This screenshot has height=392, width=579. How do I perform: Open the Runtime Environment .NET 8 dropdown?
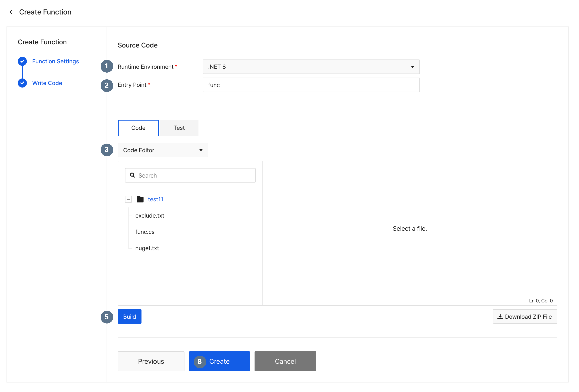click(311, 67)
